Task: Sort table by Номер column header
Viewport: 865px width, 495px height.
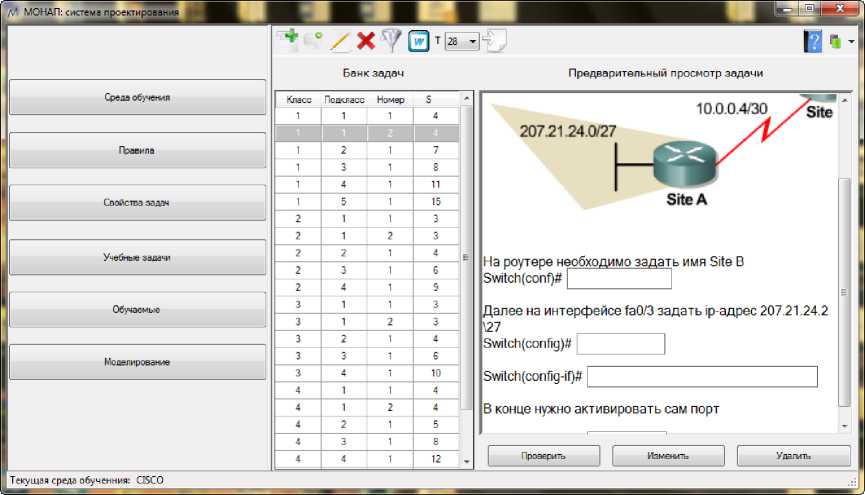Action: point(390,99)
